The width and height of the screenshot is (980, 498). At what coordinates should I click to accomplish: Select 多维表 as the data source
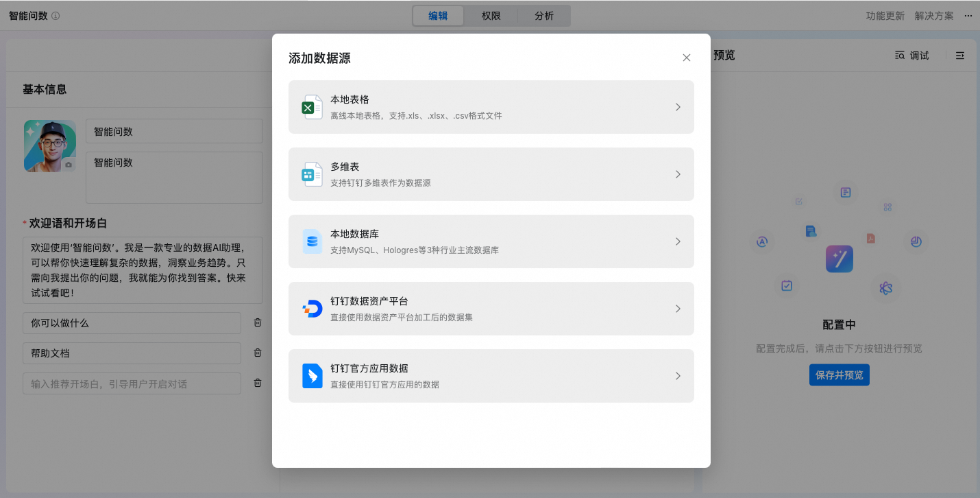click(x=491, y=174)
